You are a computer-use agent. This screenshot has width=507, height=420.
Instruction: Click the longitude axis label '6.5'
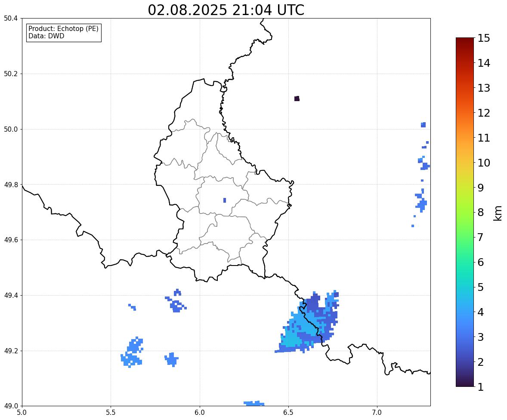[x=288, y=413]
